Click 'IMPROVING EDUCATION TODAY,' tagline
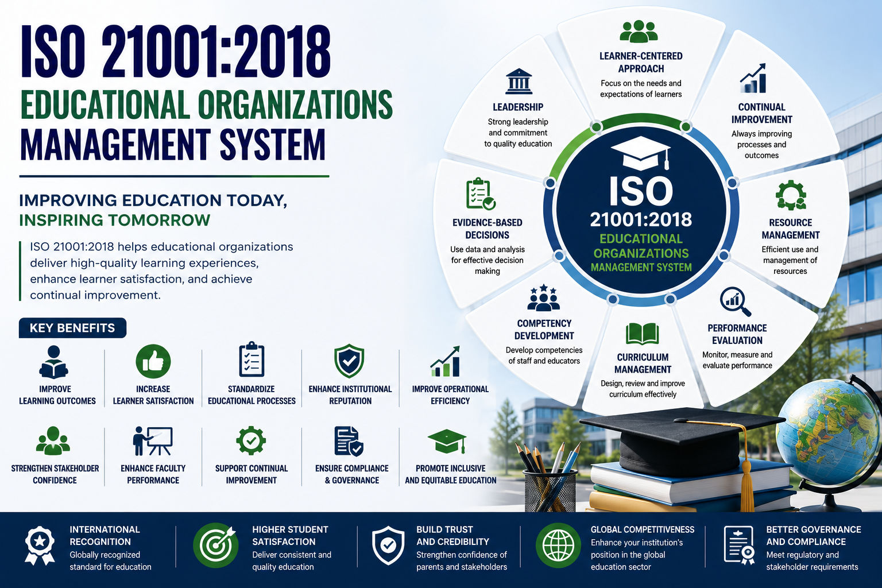Image resolution: width=882 pixels, height=588 pixels. [x=153, y=200]
